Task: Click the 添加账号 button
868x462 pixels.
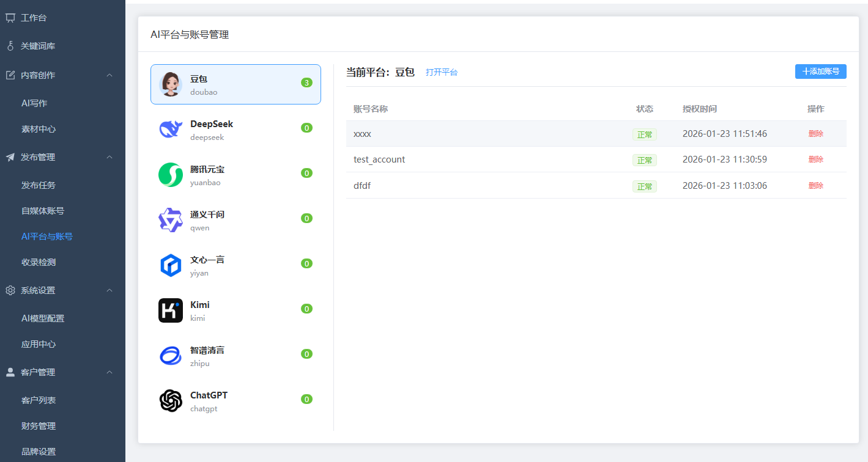Action: [x=820, y=71]
